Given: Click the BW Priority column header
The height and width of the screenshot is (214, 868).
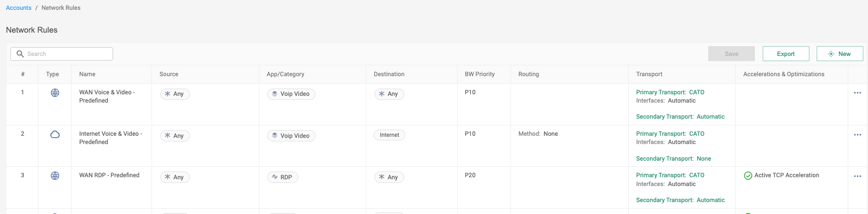Looking at the screenshot, I should coord(479,74).
